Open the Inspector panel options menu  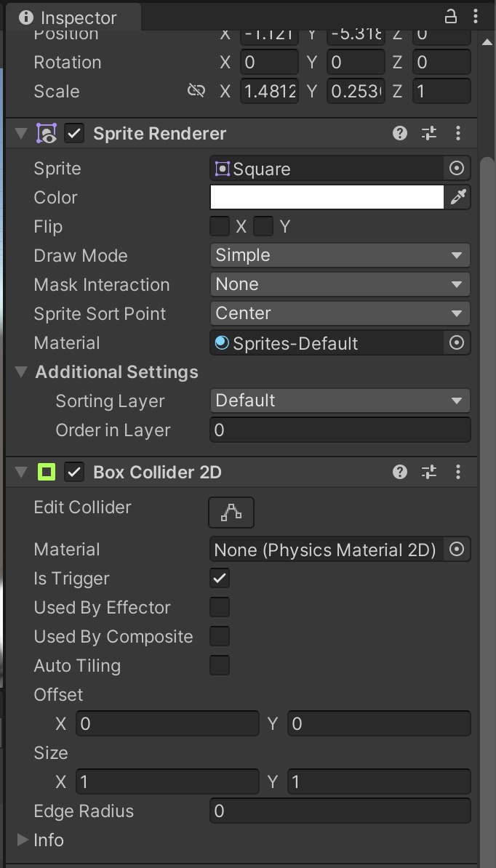pyautogui.click(x=476, y=17)
